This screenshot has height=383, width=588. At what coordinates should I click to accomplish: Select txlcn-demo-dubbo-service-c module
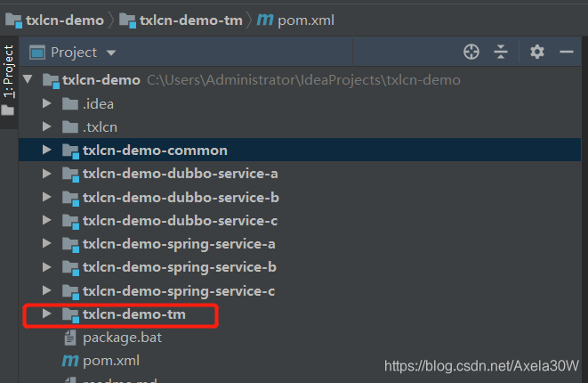pyautogui.click(x=180, y=221)
